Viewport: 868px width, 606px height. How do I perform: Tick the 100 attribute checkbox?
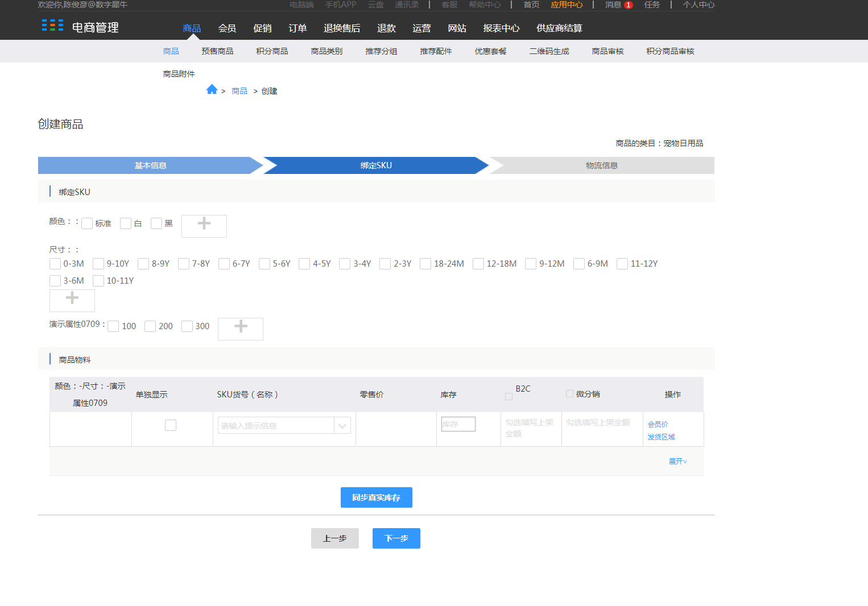113,326
